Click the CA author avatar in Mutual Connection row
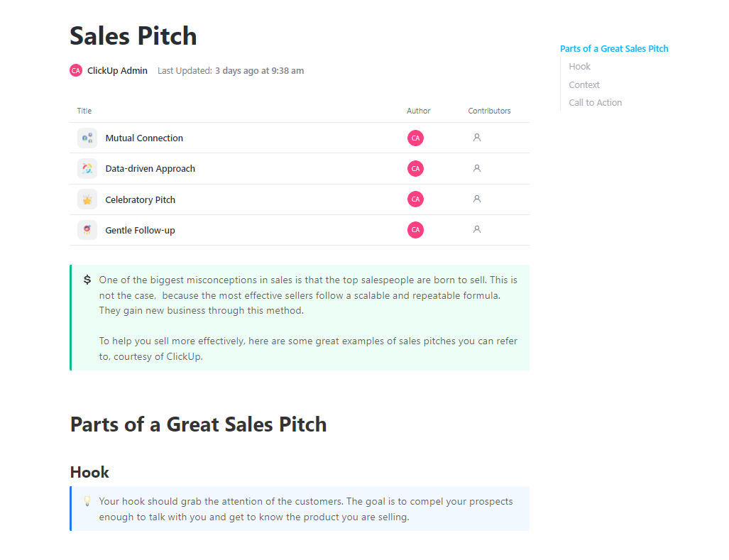Image resolution: width=729 pixels, height=560 pixels. click(415, 138)
